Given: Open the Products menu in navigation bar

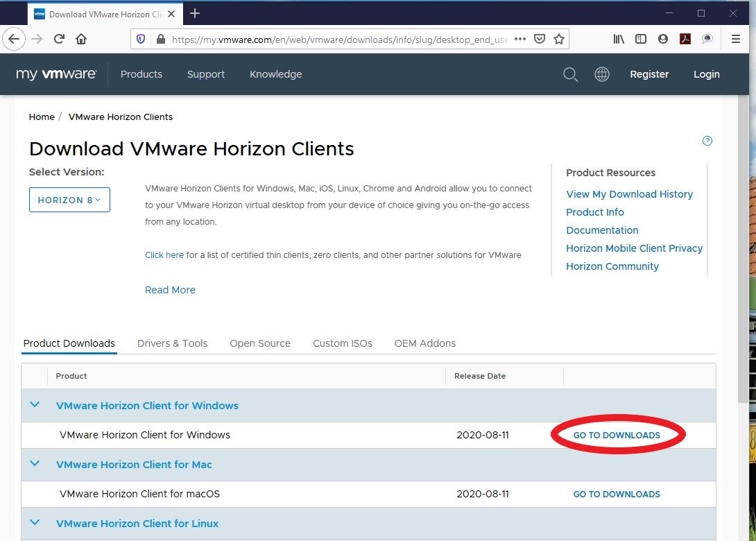Looking at the screenshot, I should (x=141, y=74).
